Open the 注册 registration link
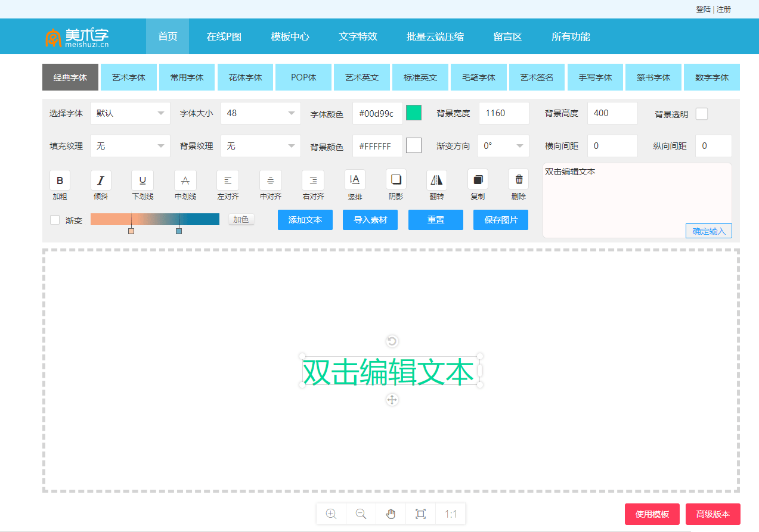This screenshot has height=532, width=759. [724, 9]
